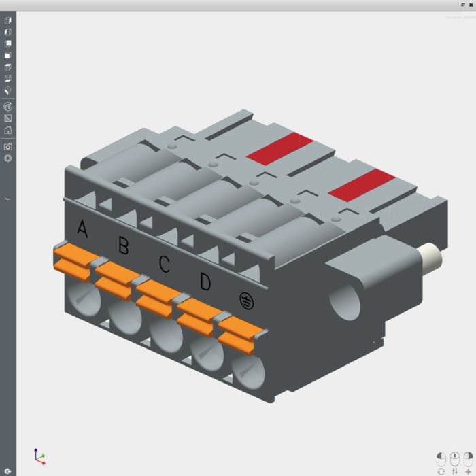
Task: Open viewer settings gear icon
Action: click(x=8, y=158)
